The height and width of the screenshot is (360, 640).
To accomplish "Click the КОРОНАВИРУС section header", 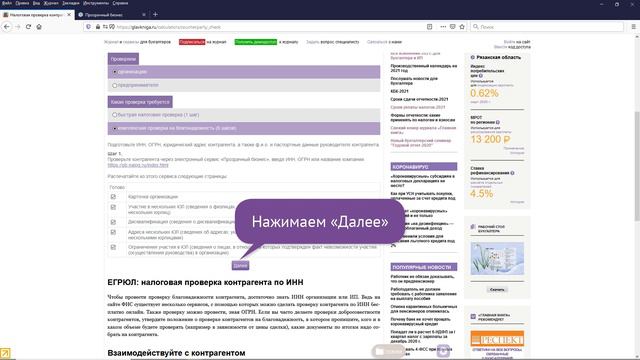I will (x=424, y=167).
